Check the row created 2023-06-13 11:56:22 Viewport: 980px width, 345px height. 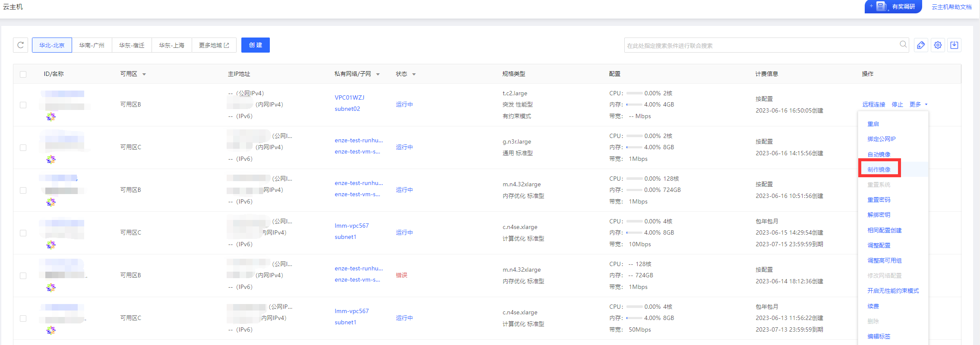[23, 318]
